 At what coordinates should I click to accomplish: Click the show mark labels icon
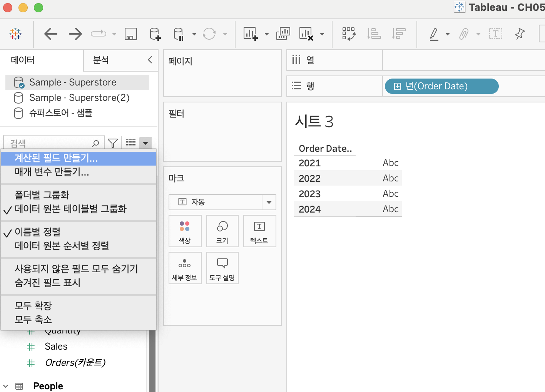point(496,34)
